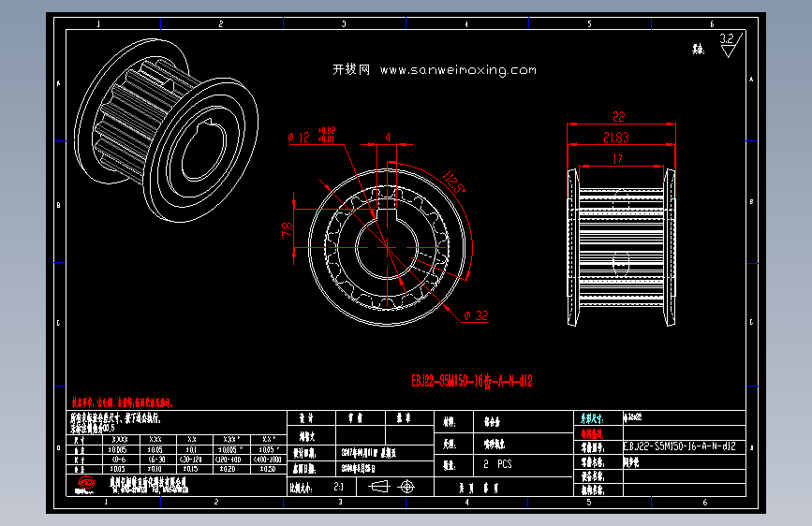Image resolution: width=812 pixels, height=526 pixels.
Task: Click the center of the front view bore
Action: click(x=388, y=247)
